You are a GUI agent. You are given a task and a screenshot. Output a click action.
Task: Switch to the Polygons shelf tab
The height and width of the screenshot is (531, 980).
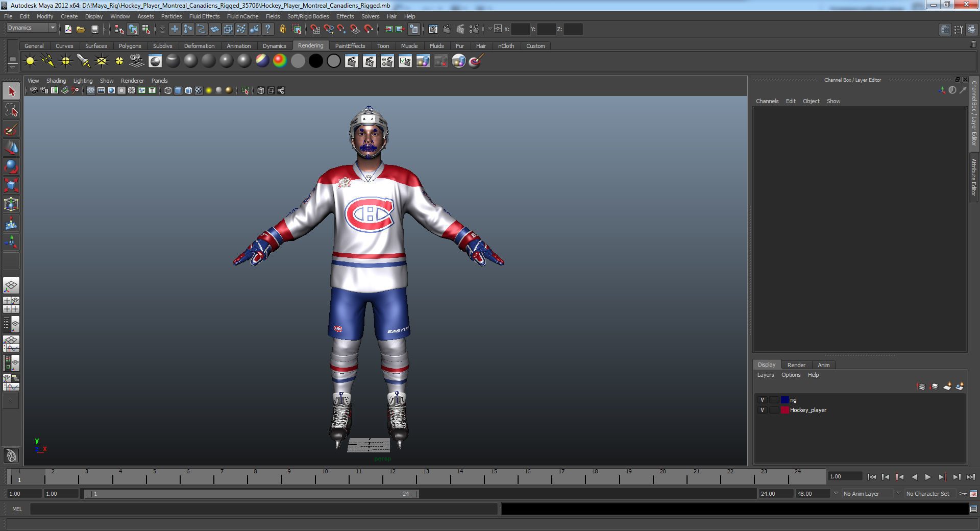[x=130, y=46]
